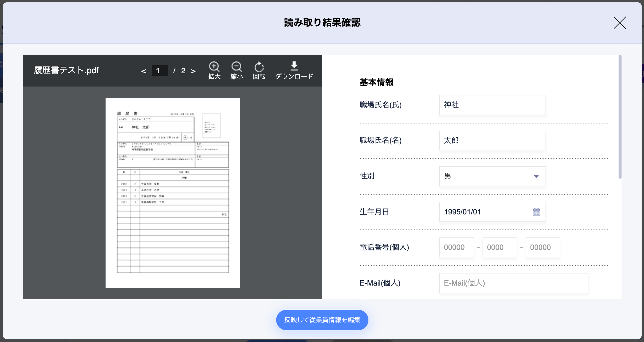
Task: Click the resume PDF page preview
Action: 172,193
